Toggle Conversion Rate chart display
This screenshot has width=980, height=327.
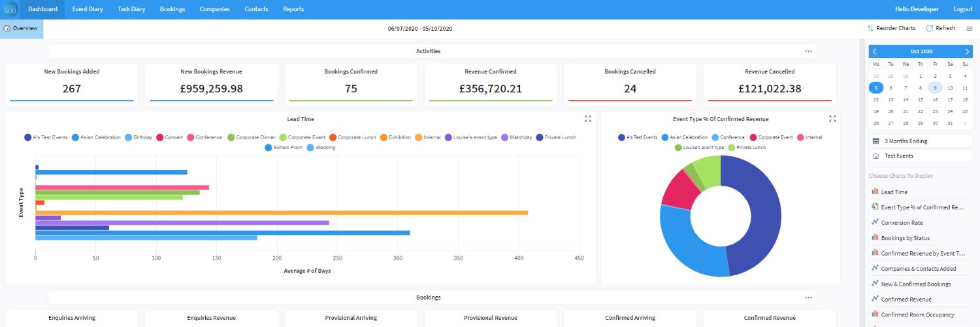(921, 223)
